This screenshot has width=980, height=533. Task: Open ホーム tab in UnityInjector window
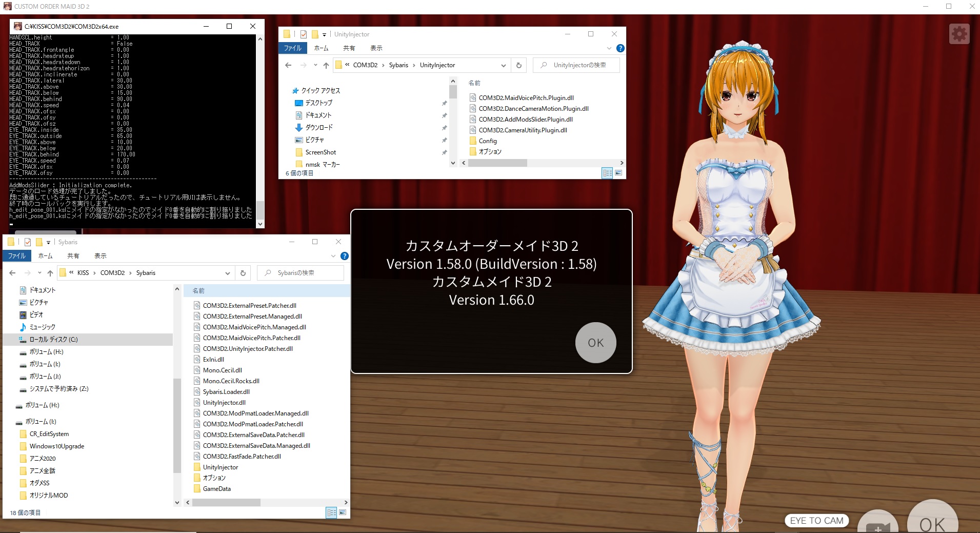(321, 48)
